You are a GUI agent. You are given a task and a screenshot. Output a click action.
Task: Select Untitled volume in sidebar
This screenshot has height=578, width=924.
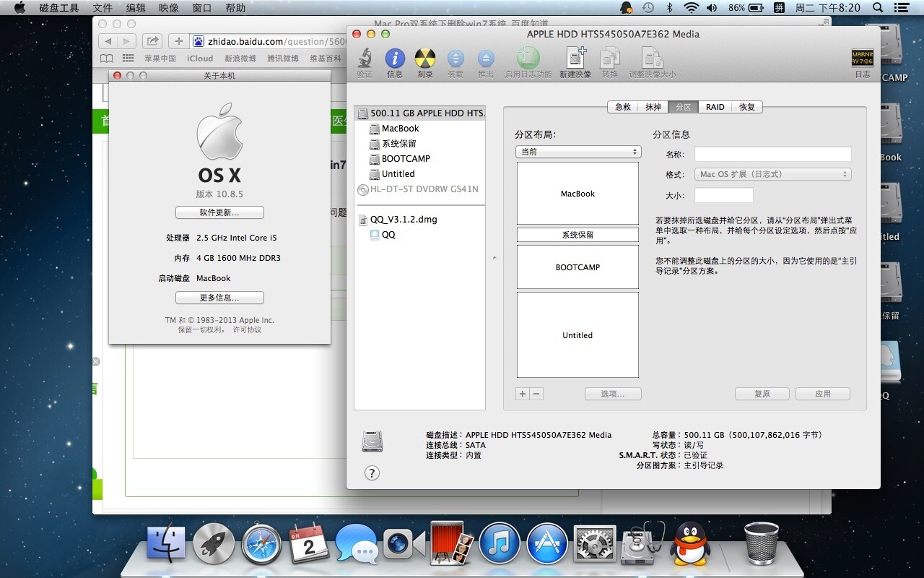pyautogui.click(x=420, y=174)
